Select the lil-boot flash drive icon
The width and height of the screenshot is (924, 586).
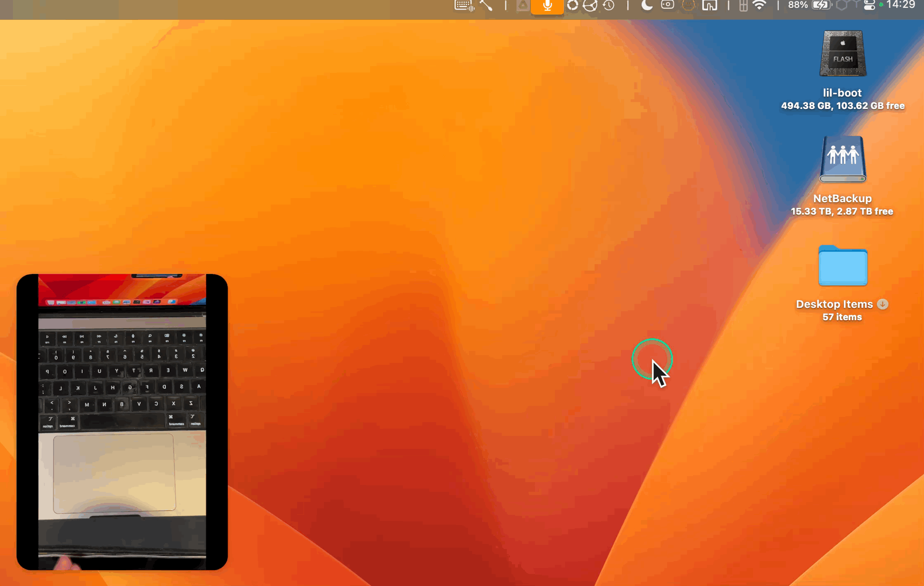pos(843,54)
